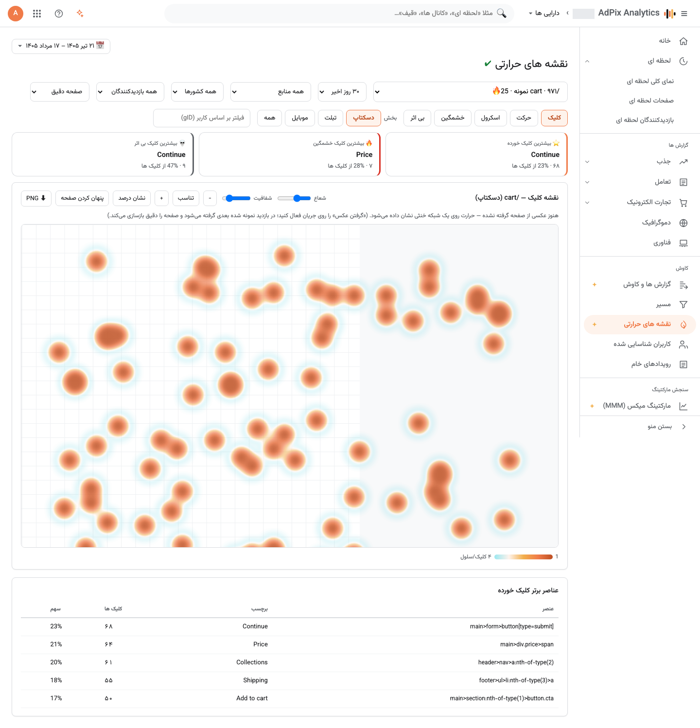The height and width of the screenshot is (728, 700).
Task: Select the حرکت heatmap type
Action: (x=524, y=118)
